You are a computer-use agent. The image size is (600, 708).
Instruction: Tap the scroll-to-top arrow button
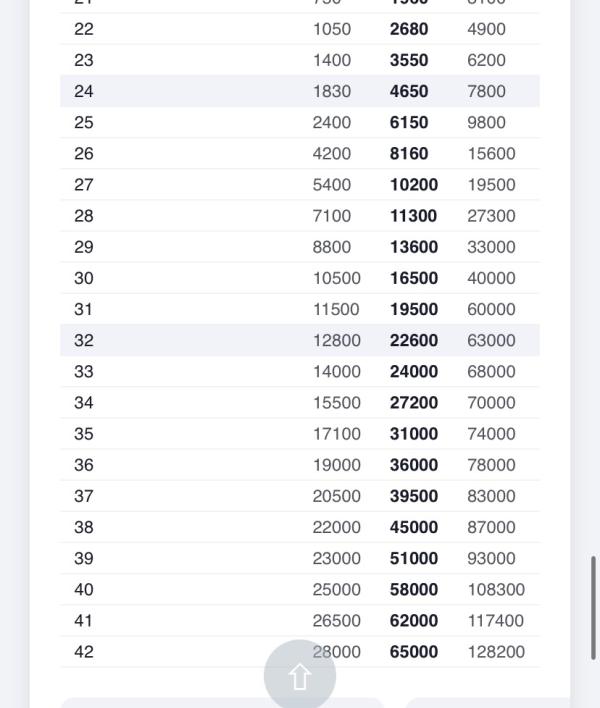click(300, 676)
